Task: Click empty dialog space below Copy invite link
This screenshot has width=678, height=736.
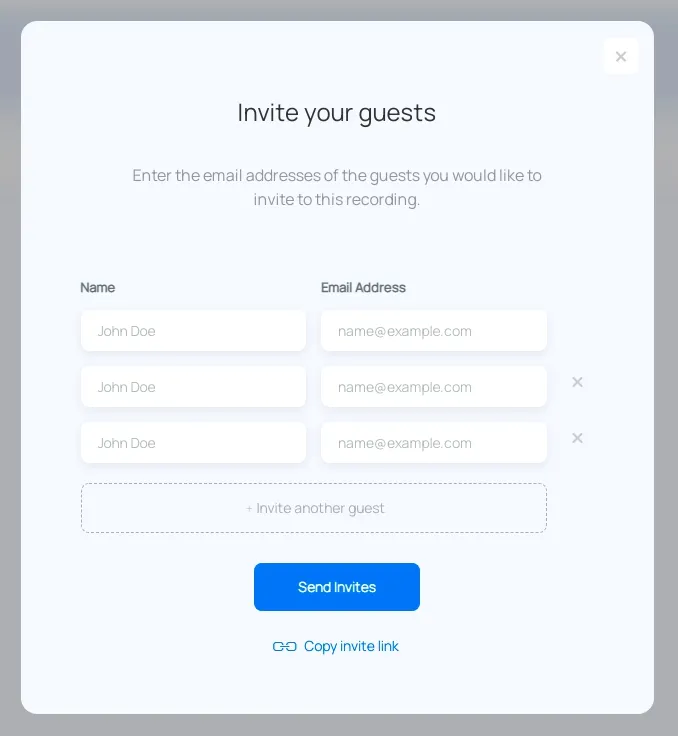Action: pos(336,688)
